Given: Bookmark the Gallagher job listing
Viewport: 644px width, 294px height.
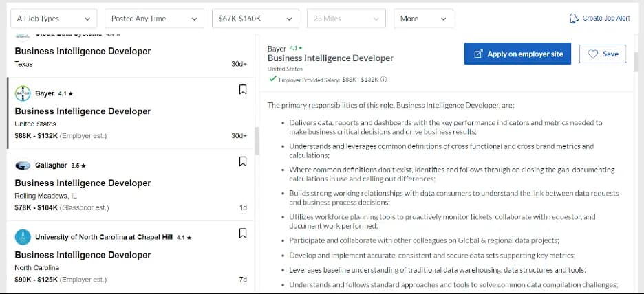Looking at the screenshot, I should click(243, 161).
